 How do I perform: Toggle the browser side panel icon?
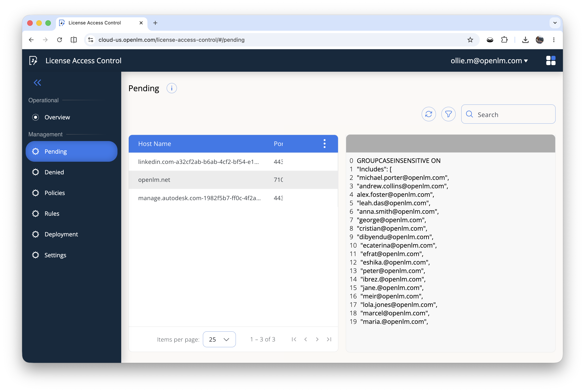[74, 40]
